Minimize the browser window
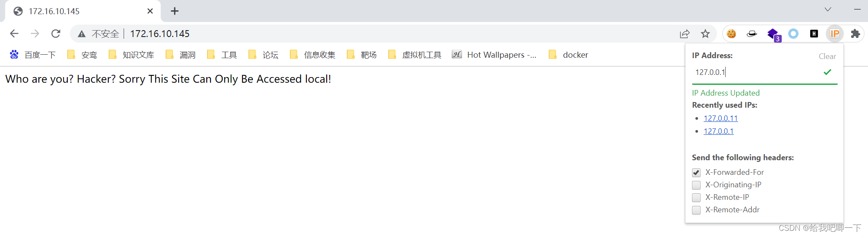This screenshot has height=236, width=868. pyautogui.click(x=857, y=9)
